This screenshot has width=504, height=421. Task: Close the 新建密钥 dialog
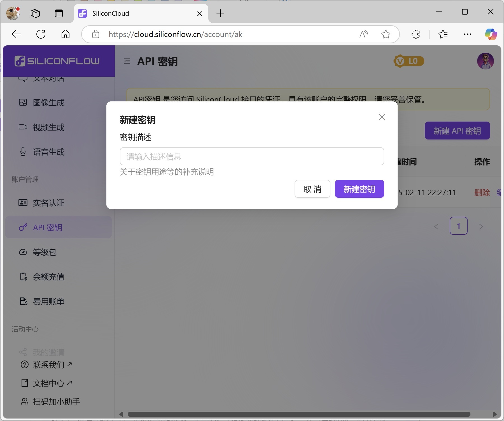point(382,117)
